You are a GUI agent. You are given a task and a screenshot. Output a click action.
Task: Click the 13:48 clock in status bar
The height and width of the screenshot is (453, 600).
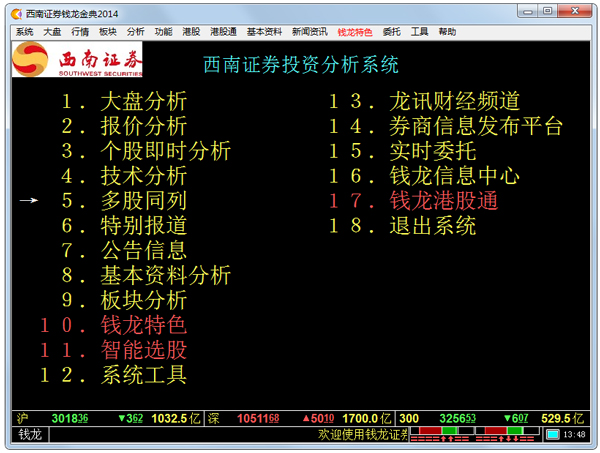tap(574, 435)
